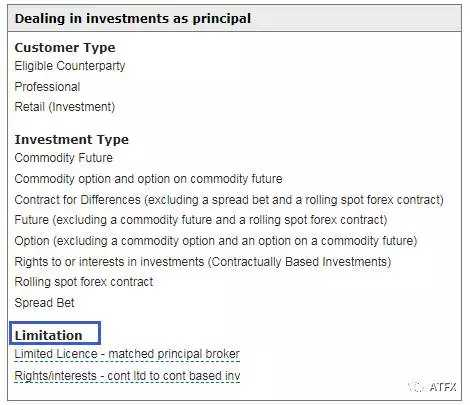
Task: Click 'Future (excluding a commodity future...)' entry
Action: [x=201, y=220]
